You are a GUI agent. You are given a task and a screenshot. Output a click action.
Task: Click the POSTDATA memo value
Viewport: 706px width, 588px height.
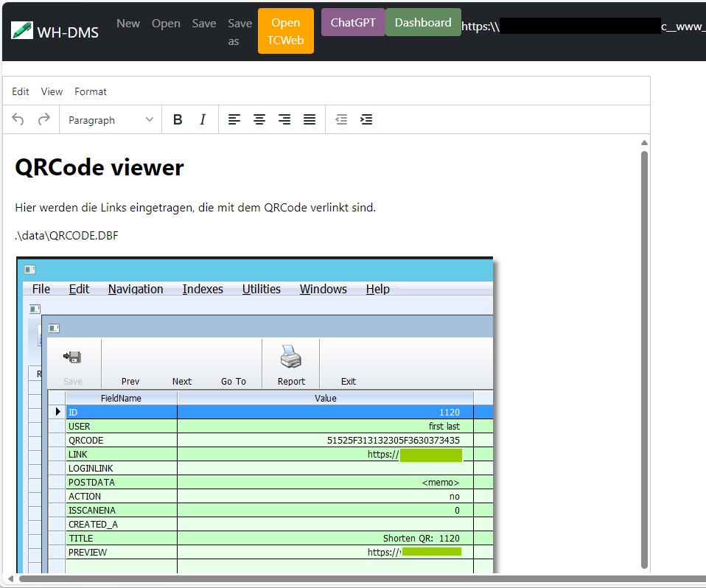point(441,482)
